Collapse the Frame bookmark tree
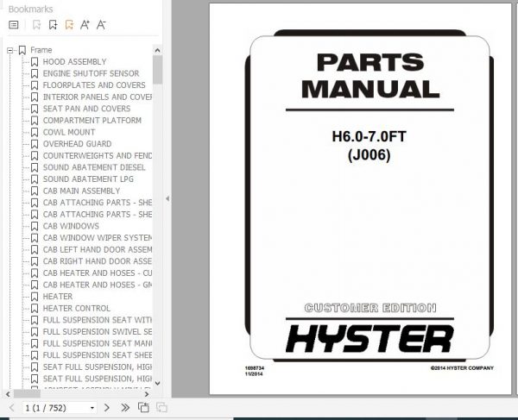Screen dimensions: 518x420 pyautogui.click(x=9, y=51)
